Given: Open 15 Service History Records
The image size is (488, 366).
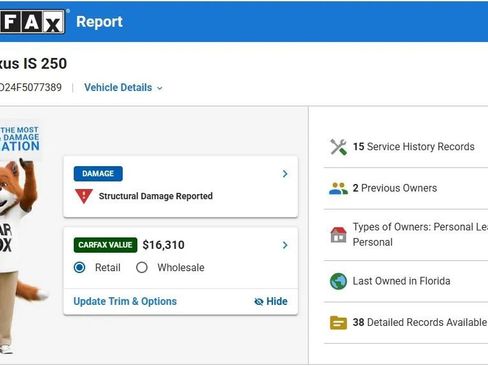Looking at the screenshot, I should click(414, 147).
